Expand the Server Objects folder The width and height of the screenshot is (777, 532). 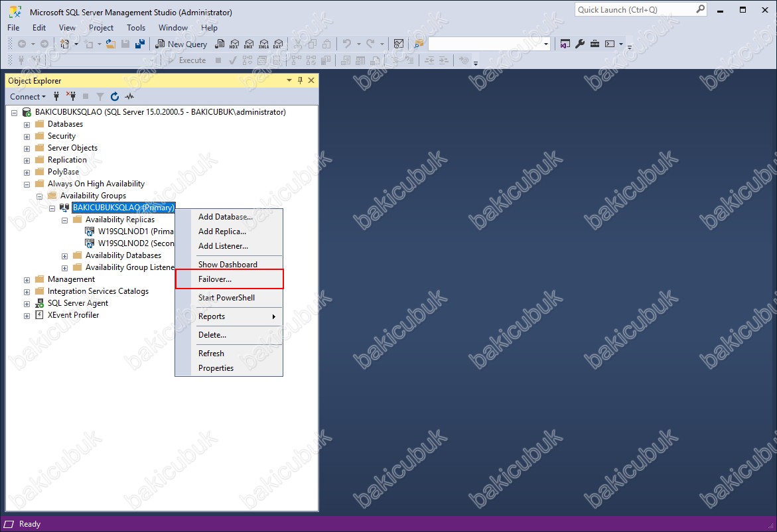point(27,149)
